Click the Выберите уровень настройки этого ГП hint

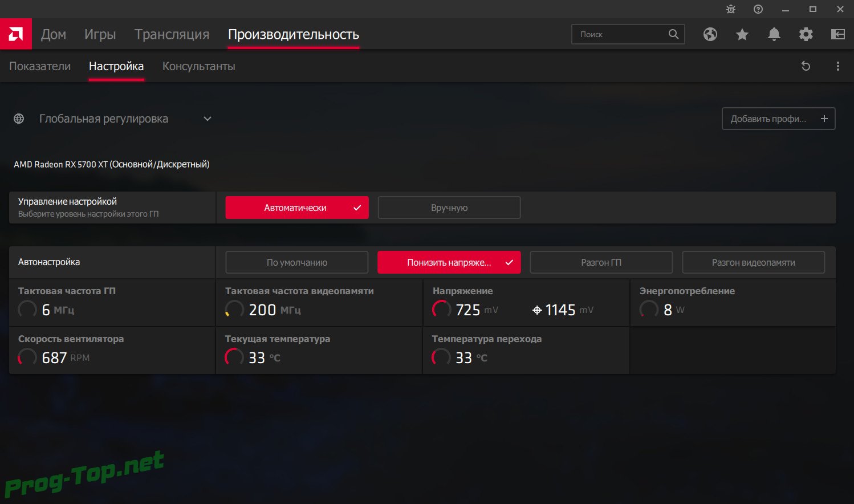pos(88,214)
